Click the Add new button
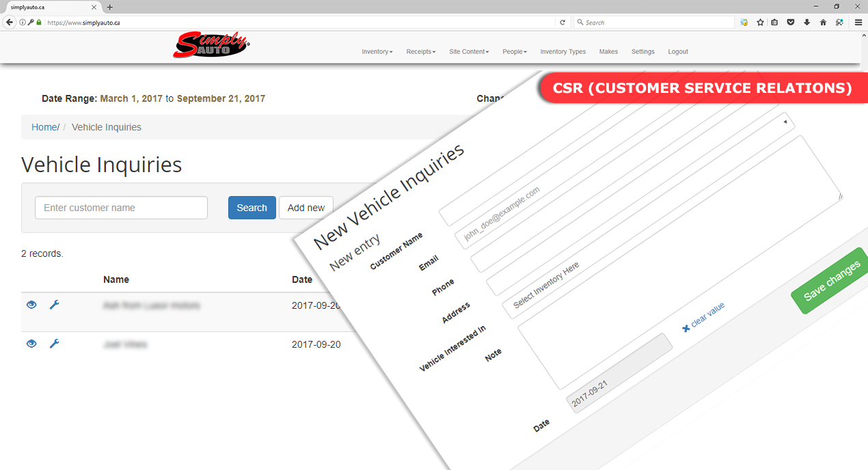868x470 pixels. 306,208
